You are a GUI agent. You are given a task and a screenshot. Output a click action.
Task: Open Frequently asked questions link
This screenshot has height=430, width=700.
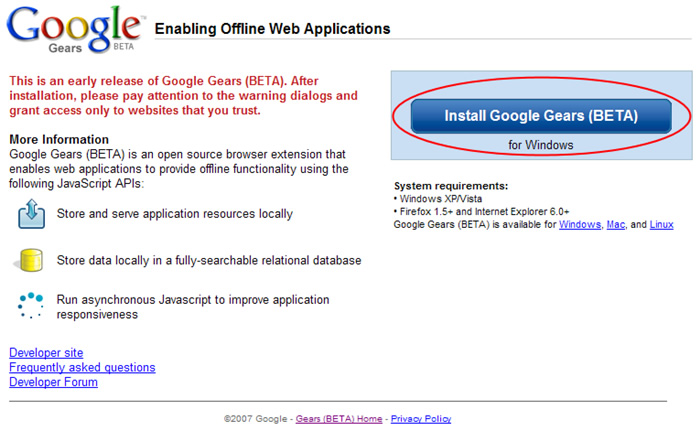[x=82, y=367]
